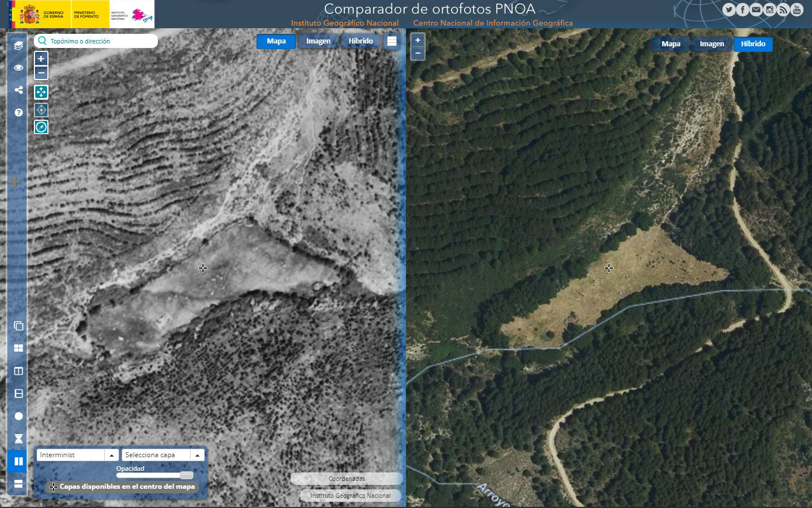Open the email envelope icon
812x508 pixels.
tap(756, 9)
